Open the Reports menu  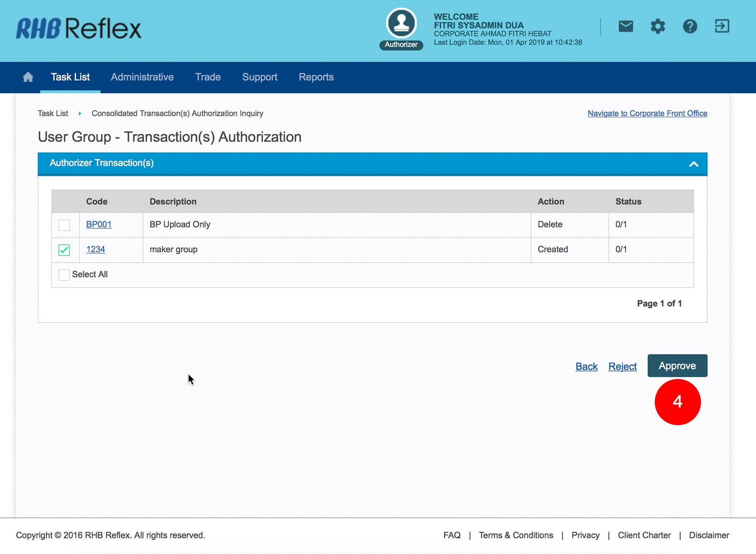[316, 77]
